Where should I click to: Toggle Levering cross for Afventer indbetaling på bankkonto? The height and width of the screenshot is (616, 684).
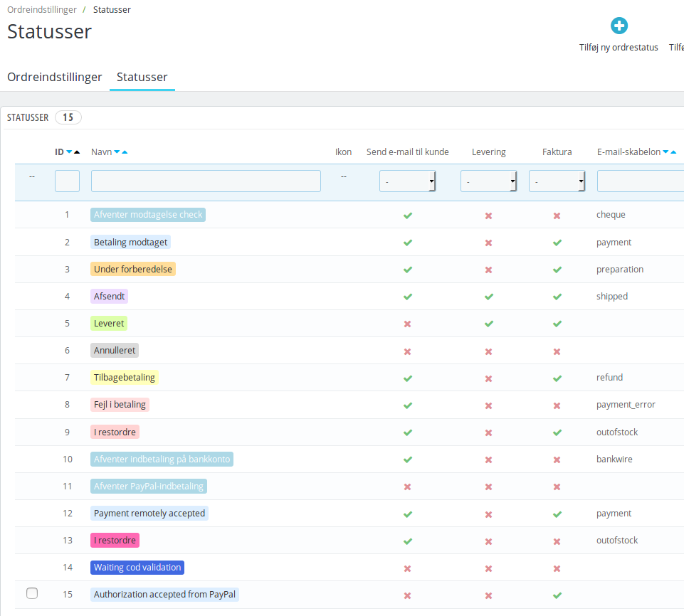pos(488,460)
